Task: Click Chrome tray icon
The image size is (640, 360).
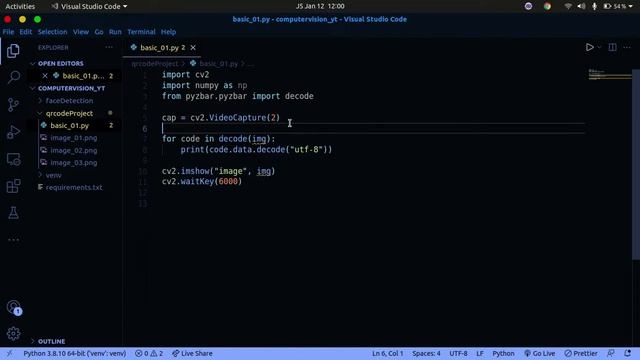Action: pyautogui.click(x=547, y=7)
